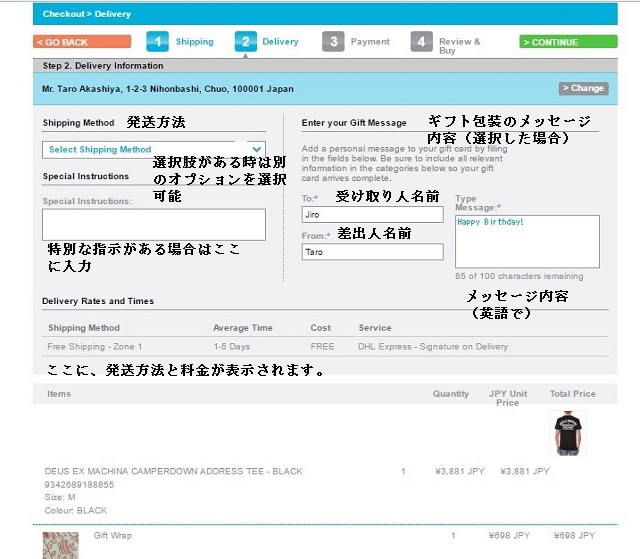This screenshot has height=559, width=640.
Task: Click the Delivery step label
Action: (280, 42)
